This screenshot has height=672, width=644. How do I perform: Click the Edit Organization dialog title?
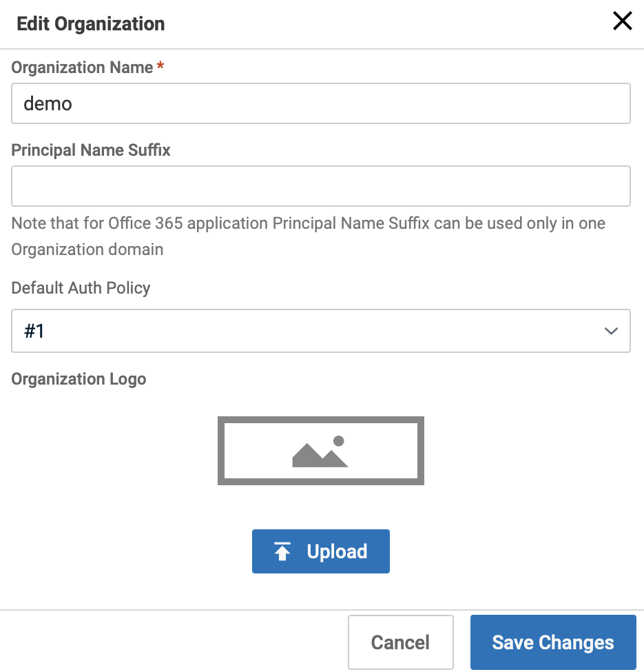90,23
